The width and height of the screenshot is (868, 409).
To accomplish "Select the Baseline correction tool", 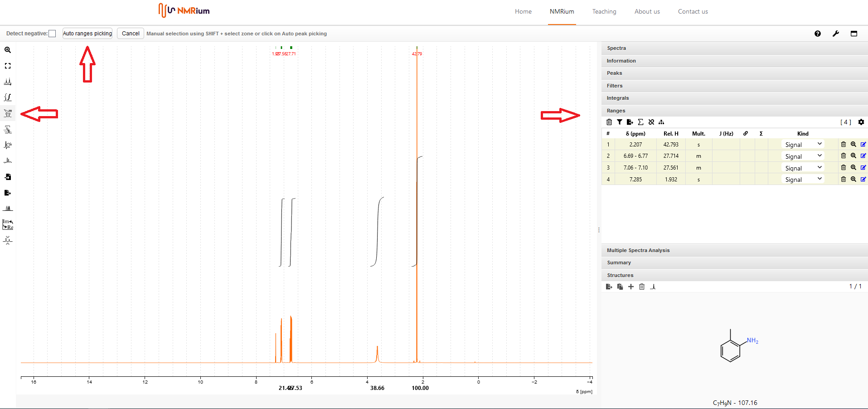I will click(x=8, y=161).
